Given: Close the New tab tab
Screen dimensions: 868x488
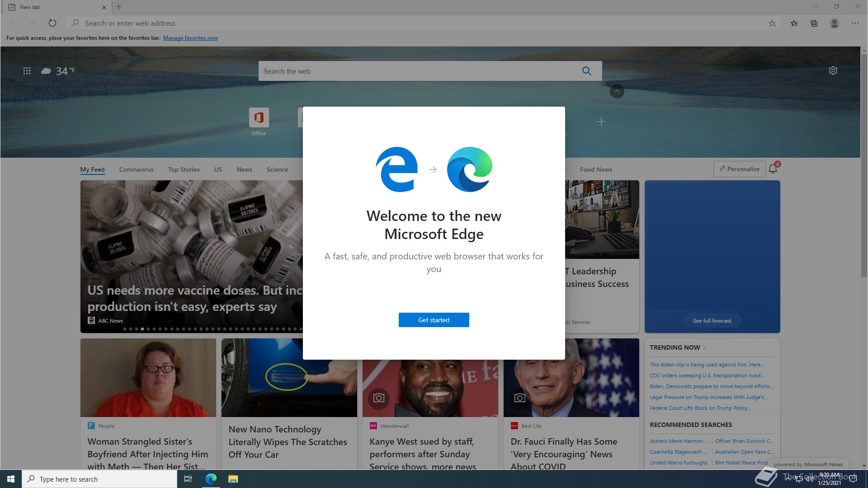Looking at the screenshot, I should (x=104, y=7).
